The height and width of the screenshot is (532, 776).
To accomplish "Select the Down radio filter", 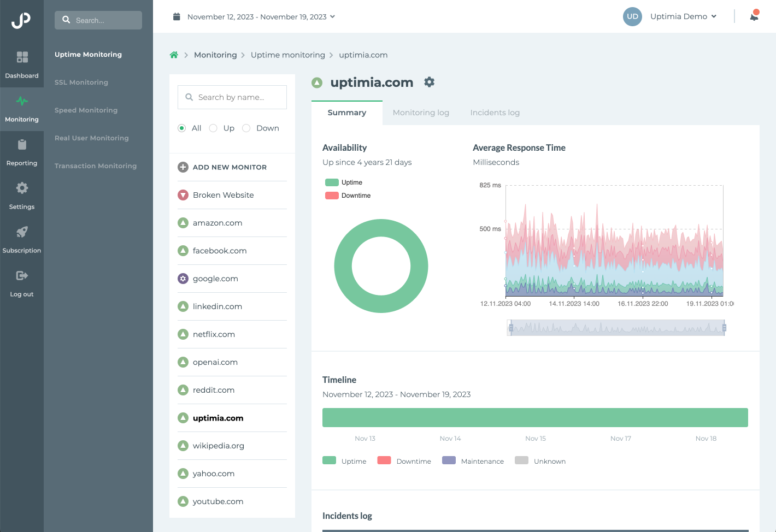I will coord(246,128).
